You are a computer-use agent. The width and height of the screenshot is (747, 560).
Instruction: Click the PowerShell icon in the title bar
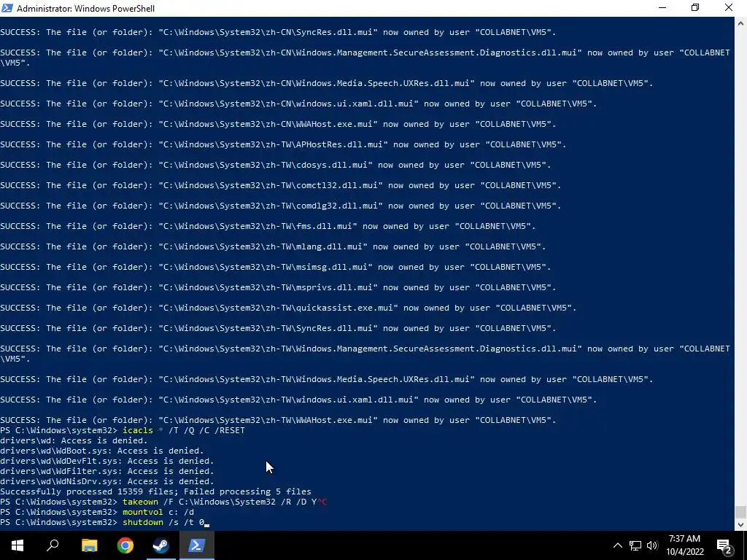(7, 8)
